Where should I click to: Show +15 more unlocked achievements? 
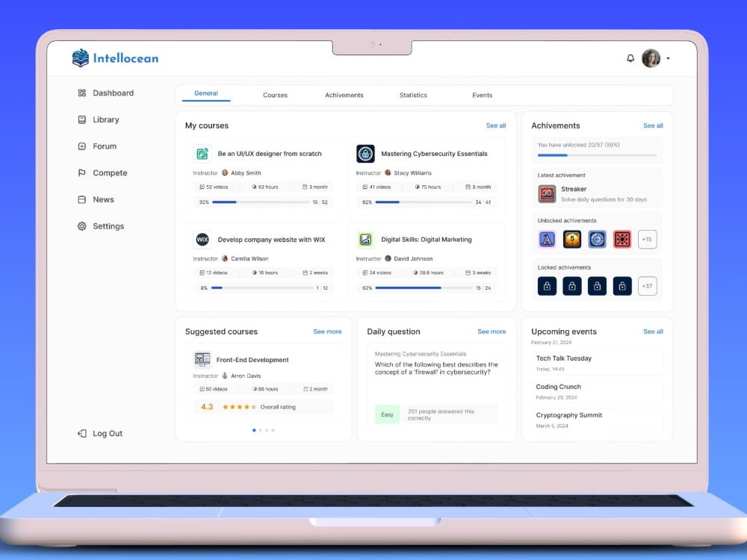click(x=647, y=239)
